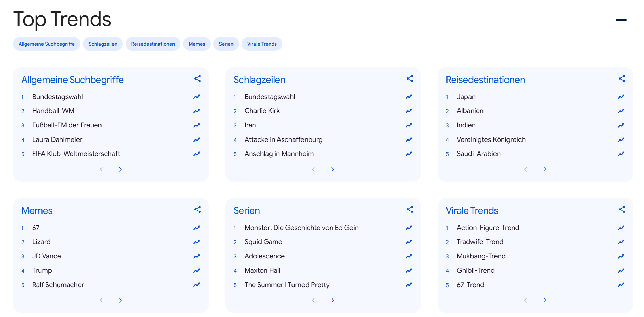This screenshot has height=317, width=644.
Task: Click share icon on Serien card
Action: [x=410, y=209]
